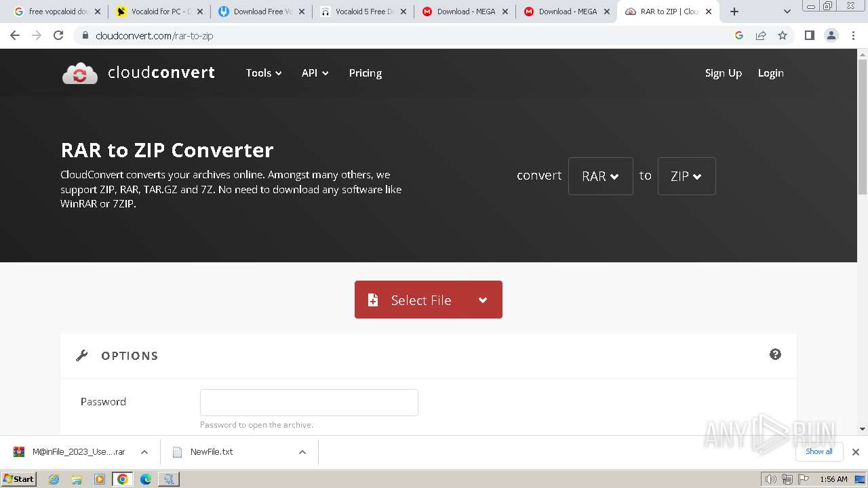Switch to Vocaloid 5 Free tab
Screen dimensions: 868x488
click(x=363, y=12)
